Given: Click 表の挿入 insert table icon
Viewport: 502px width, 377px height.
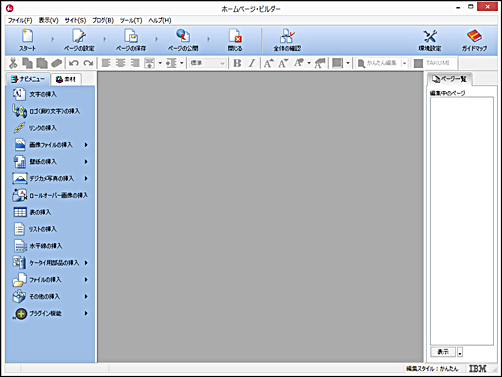Looking at the screenshot, I should pyautogui.click(x=20, y=212).
